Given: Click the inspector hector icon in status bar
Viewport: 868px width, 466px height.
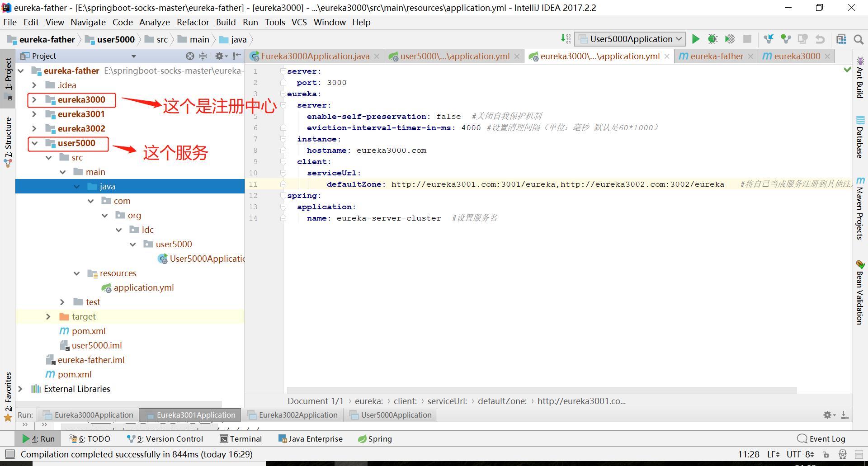Looking at the screenshot, I should pyautogui.click(x=843, y=455).
